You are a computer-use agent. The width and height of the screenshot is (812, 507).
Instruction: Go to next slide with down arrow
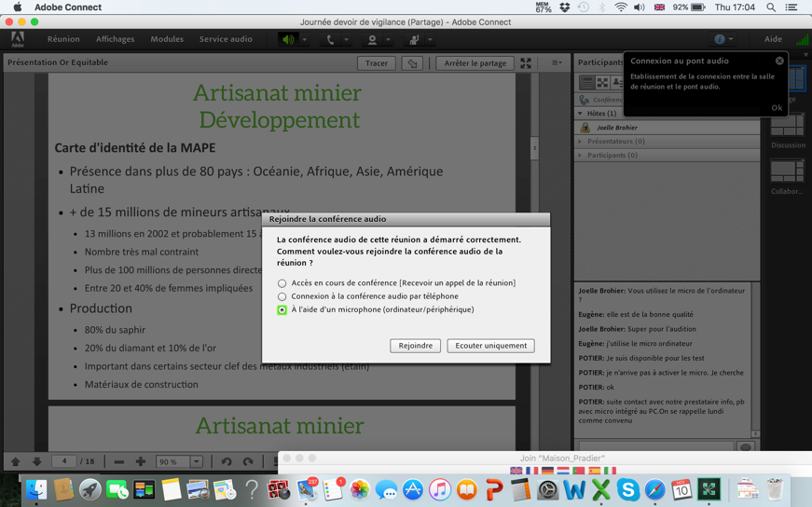click(x=36, y=461)
